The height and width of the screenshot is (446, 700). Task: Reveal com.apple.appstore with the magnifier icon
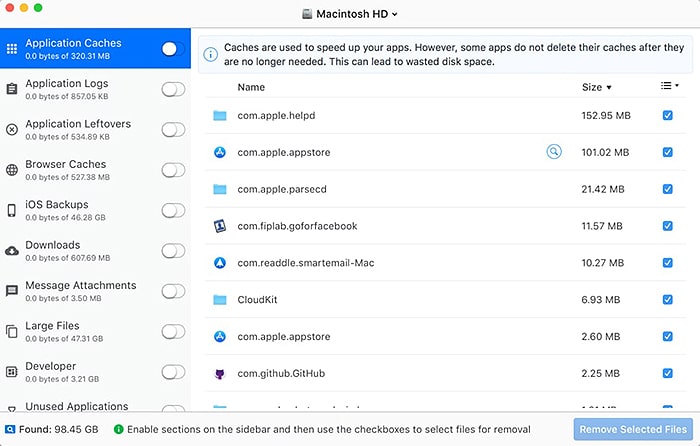[x=554, y=152]
